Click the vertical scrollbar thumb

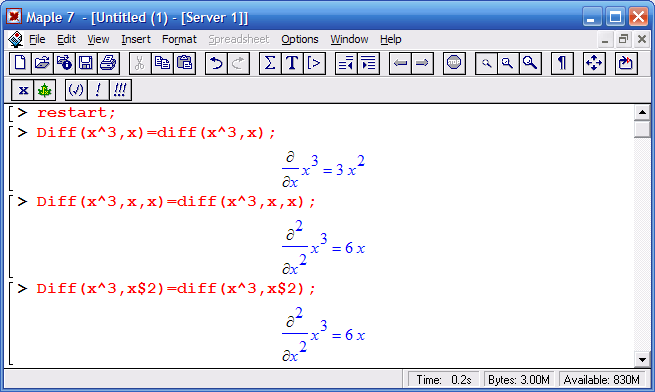click(642, 129)
